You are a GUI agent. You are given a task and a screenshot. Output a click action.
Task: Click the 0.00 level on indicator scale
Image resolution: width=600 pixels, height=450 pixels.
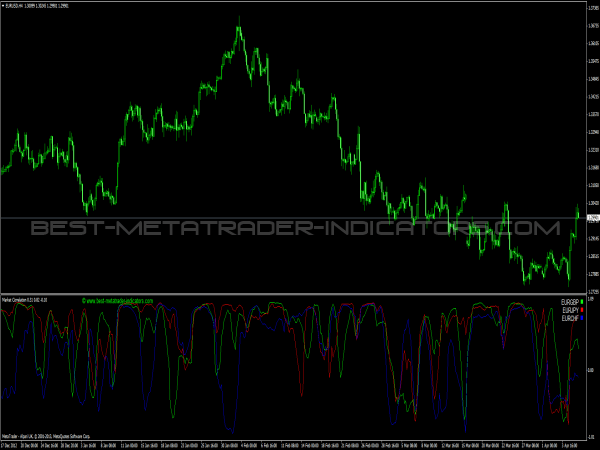point(590,370)
